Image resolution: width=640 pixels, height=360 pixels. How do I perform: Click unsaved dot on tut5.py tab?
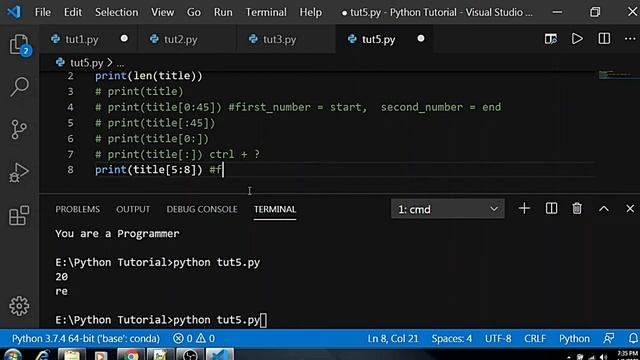pos(421,38)
